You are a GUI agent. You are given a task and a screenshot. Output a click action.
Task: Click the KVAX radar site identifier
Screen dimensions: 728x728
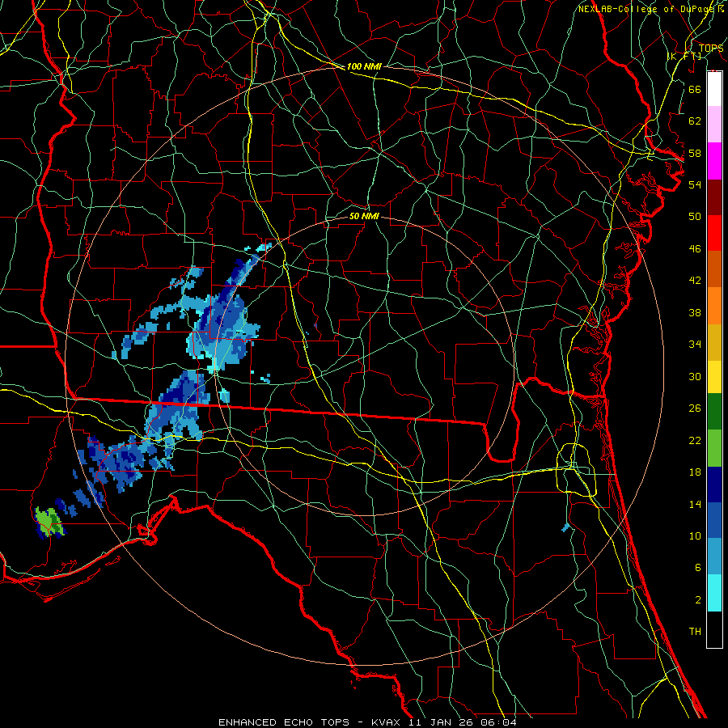coord(387,722)
